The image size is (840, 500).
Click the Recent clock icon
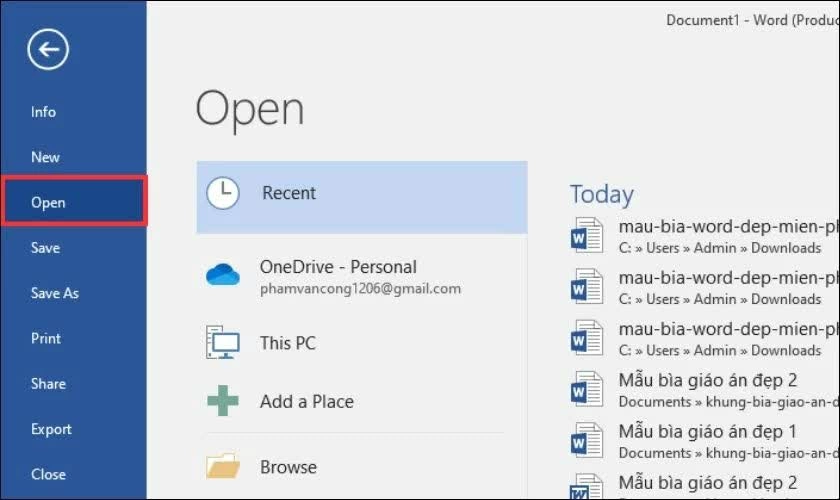pos(223,193)
